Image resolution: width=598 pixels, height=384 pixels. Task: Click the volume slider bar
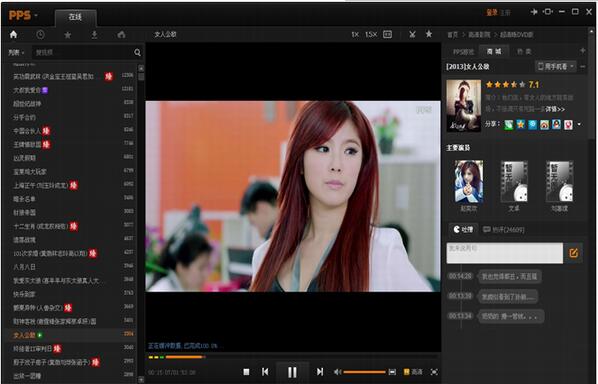pyautogui.click(x=364, y=372)
